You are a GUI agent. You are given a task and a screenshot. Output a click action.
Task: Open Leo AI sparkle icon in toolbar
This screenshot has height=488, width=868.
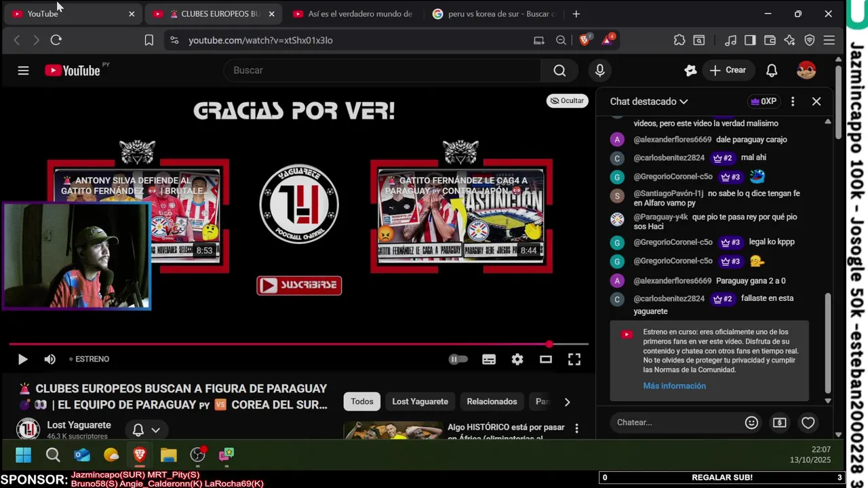click(x=789, y=40)
